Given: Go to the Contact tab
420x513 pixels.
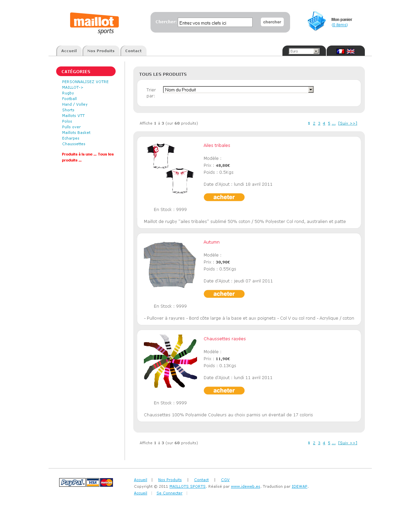Looking at the screenshot, I should click(x=133, y=51).
